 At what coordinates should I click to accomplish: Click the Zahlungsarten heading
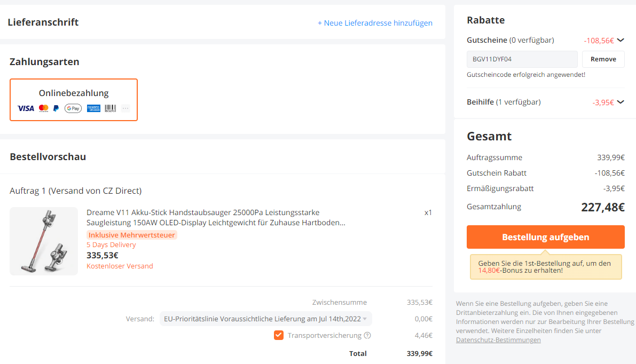[x=45, y=61]
